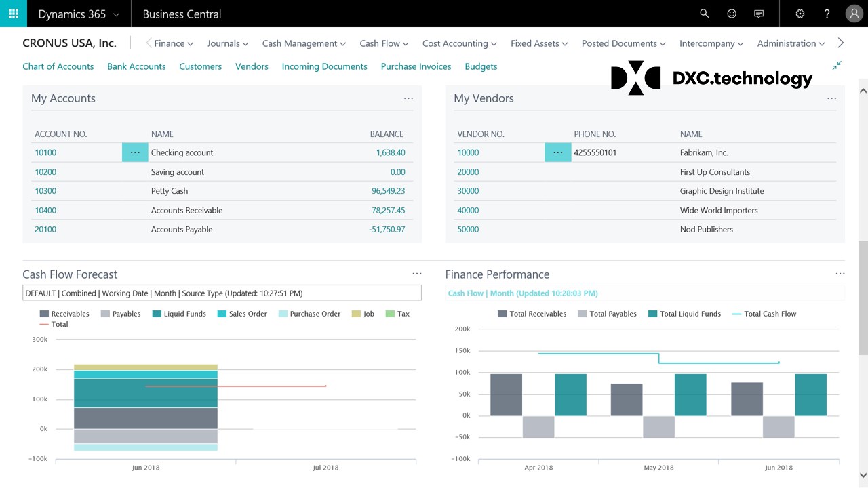Open vendor number 50000
The width and height of the screenshot is (868, 488).
click(x=469, y=229)
